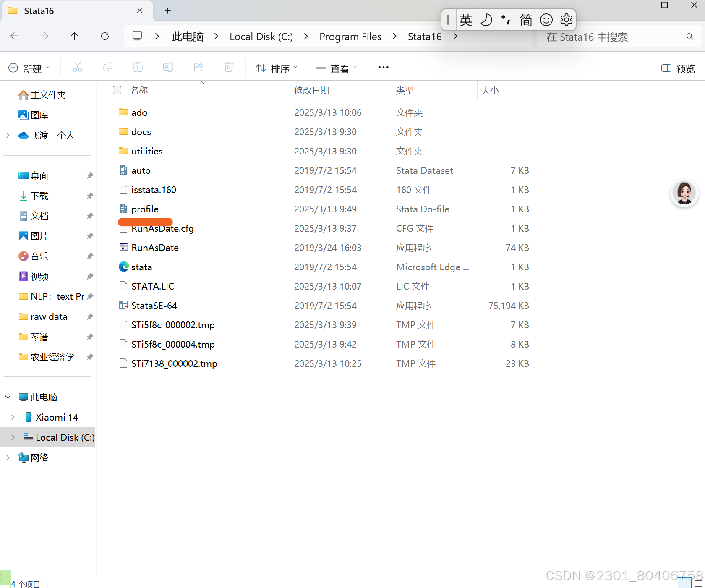The width and height of the screenshot is (705, 588).
Task: Select the StataSE-64 application file
Action: pyautogui.click(x=154, y=306)
